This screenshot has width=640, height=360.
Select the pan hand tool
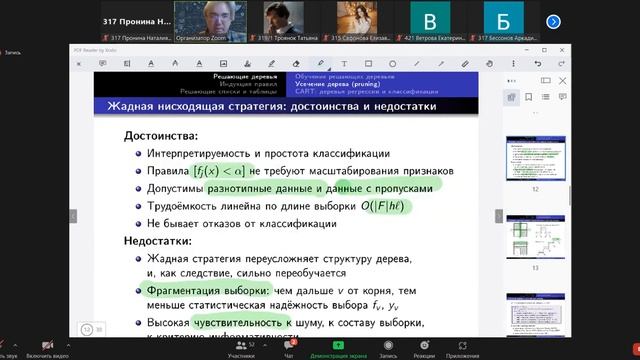[x=489, y=64]
